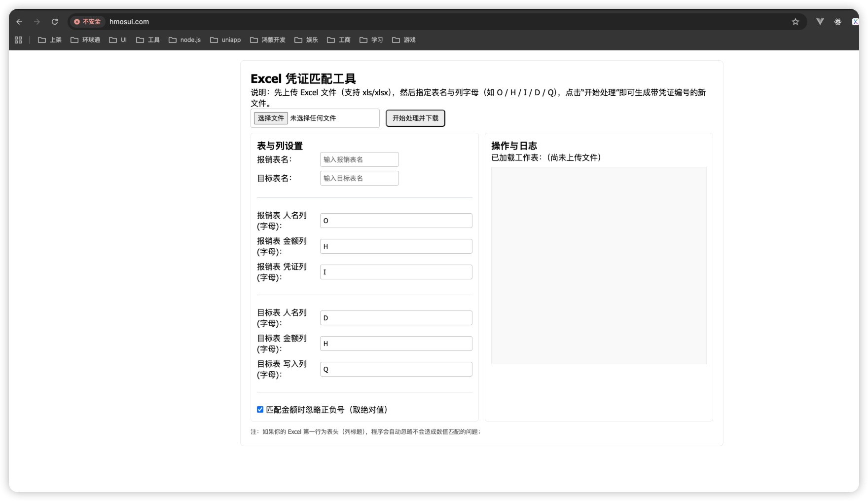Open the 鸿蒙开发 bookmarks folder

tap(268, 40)
